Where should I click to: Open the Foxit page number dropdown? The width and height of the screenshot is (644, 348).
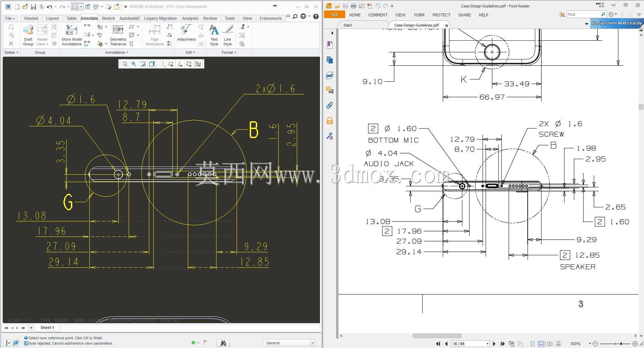coord(487,344)
